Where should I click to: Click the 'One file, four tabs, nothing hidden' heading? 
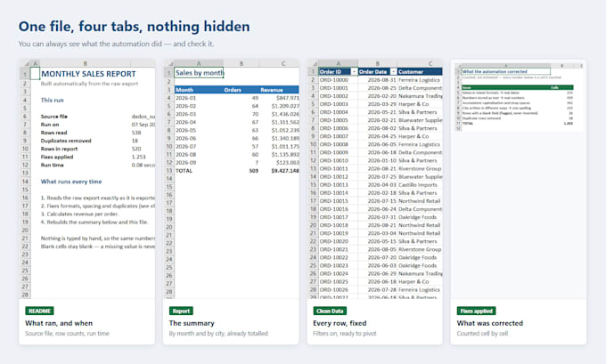134,26
